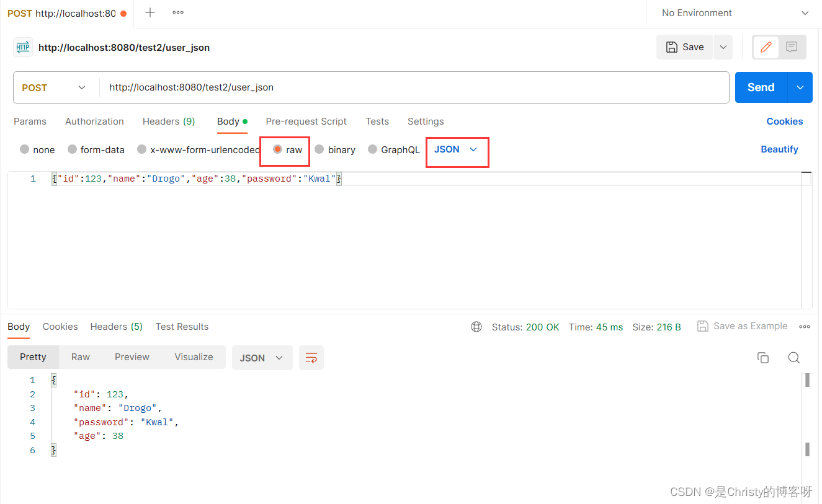This screenshot has height=504, width=822.
Task: Expand the Send button options arrow
Action: tap(800, 87)
